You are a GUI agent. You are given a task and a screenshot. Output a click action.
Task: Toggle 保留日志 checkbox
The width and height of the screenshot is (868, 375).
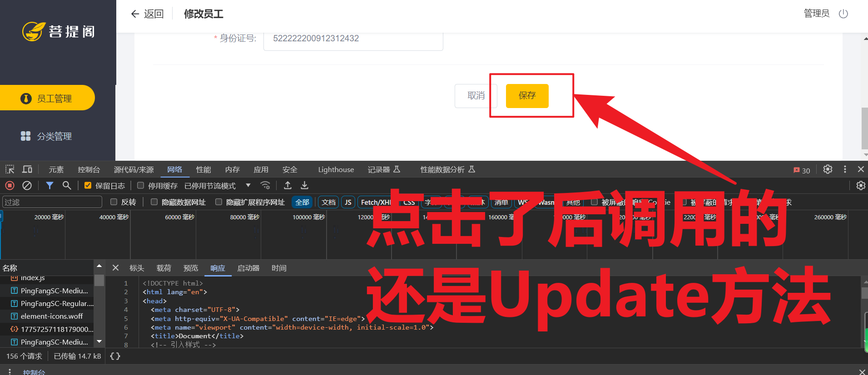coord(88,185)
